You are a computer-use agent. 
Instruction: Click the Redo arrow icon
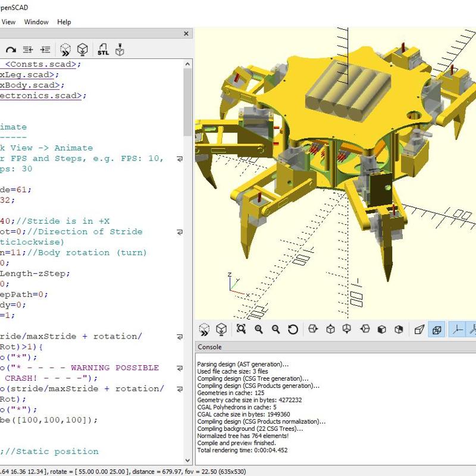(11, 49)
